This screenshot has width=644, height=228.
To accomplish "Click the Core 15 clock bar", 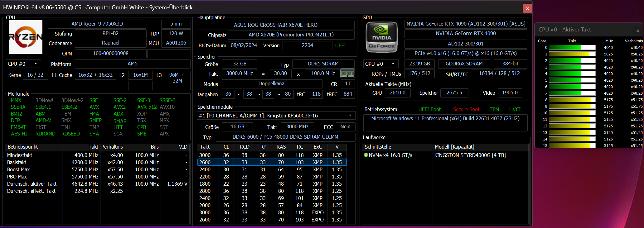I will coord(572,145).
